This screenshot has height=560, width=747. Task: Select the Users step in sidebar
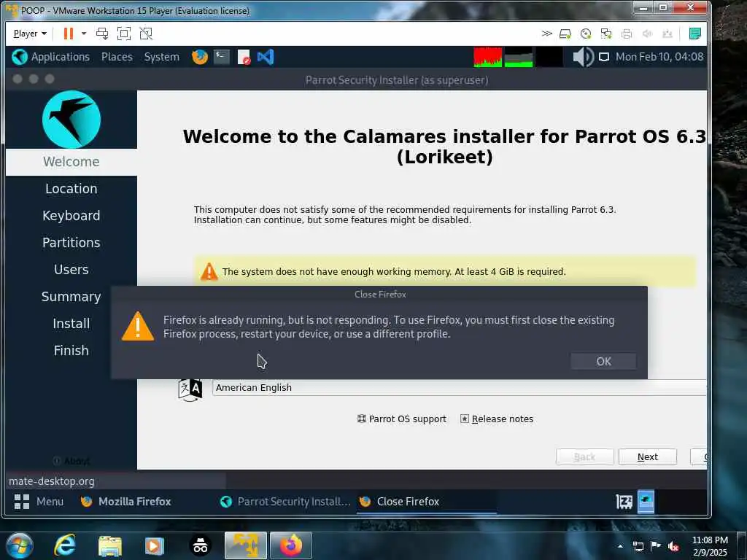point(71,270)
